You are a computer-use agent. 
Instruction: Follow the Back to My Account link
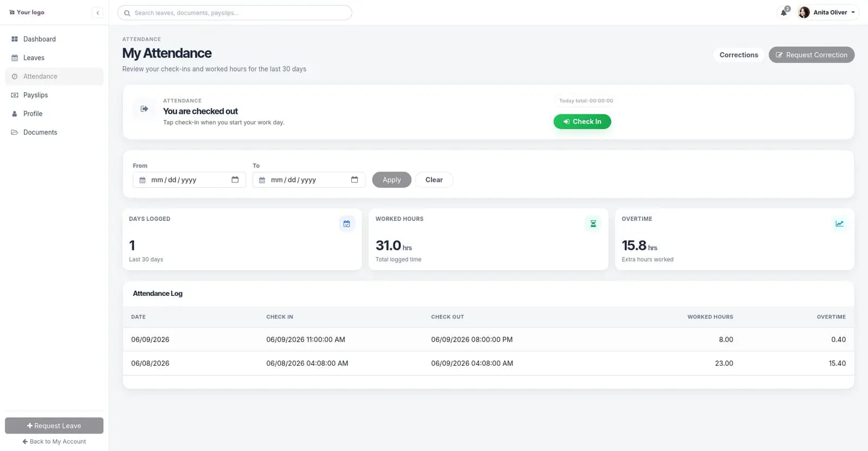tap(54, 442)
